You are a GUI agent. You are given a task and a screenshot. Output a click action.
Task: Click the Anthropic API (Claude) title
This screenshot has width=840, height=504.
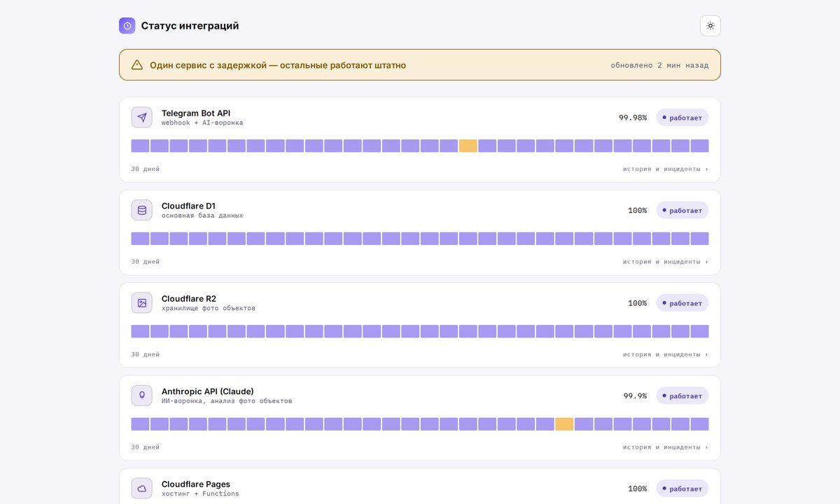[x=208, y=391]
